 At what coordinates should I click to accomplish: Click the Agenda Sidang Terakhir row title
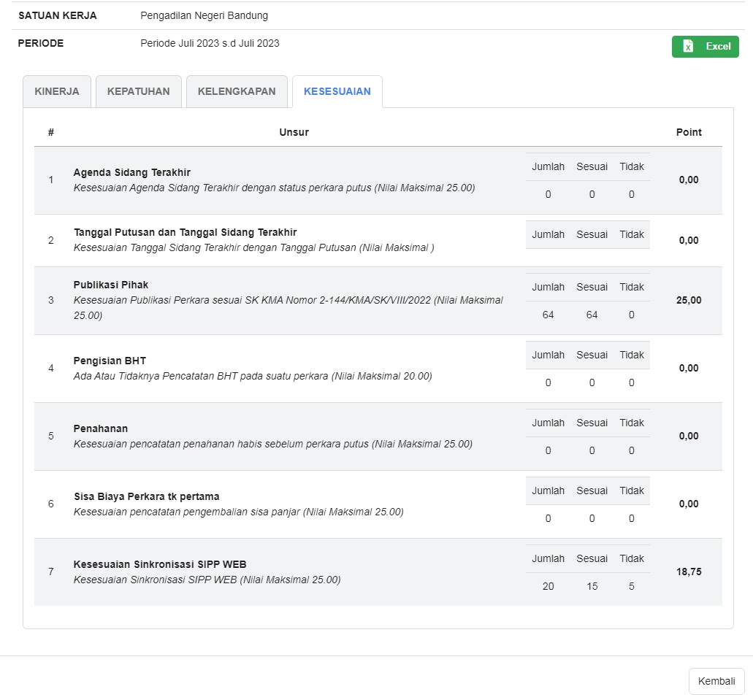point(132,173)
